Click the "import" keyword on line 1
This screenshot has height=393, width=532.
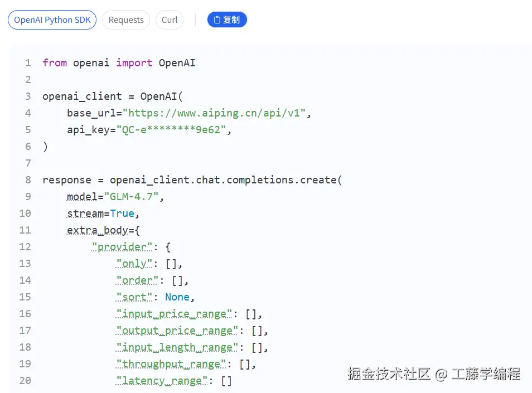coord(134,63)
